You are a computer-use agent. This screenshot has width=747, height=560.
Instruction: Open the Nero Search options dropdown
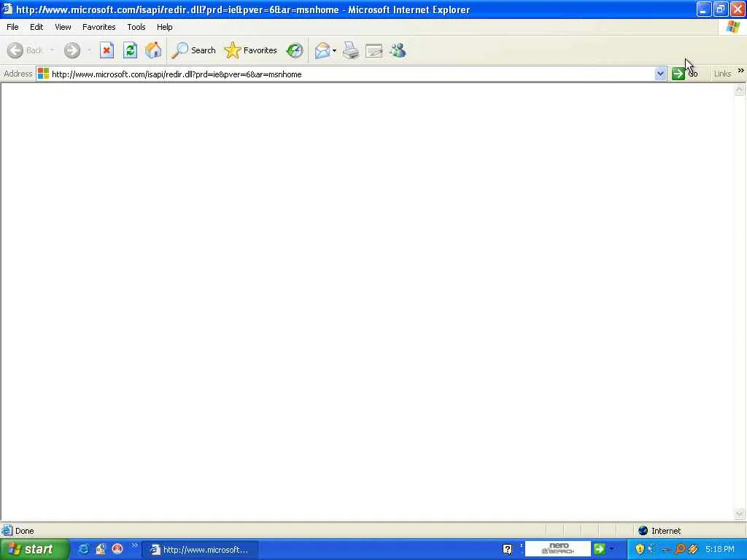coord(611,550)
